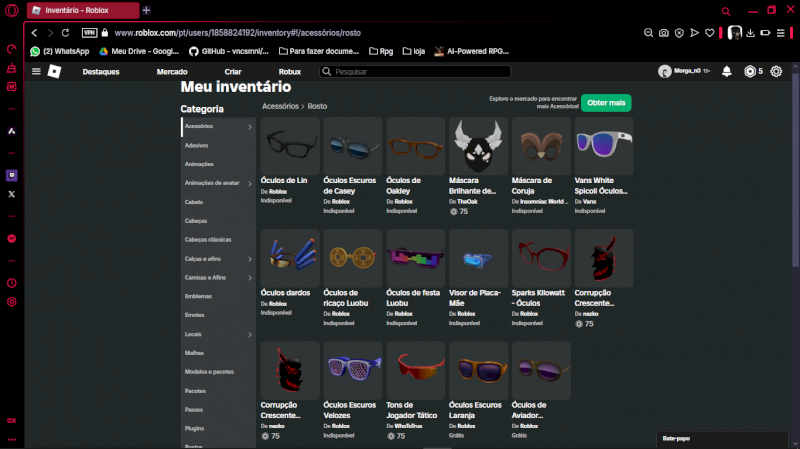Open browser downloads icon

pyautogui.click(x=751, y=33)
